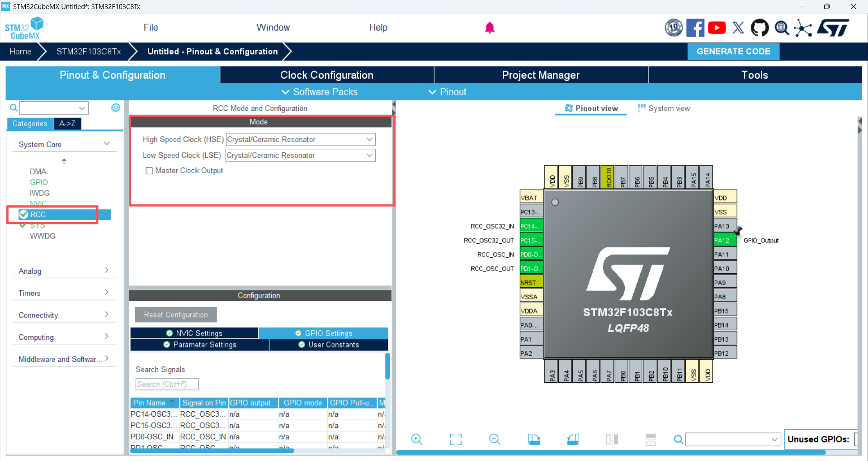Expand the Computing category

(x=64, y=337)
